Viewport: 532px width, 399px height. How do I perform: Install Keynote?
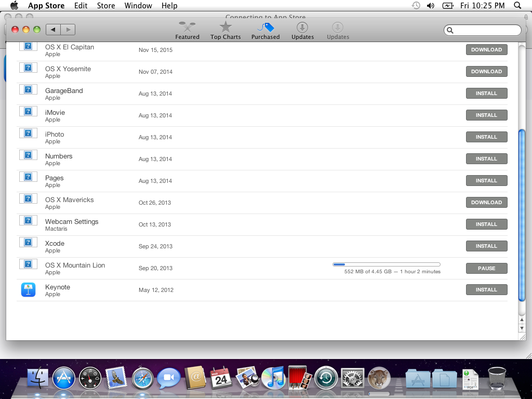pyautogui.click(x=486, y=290)
